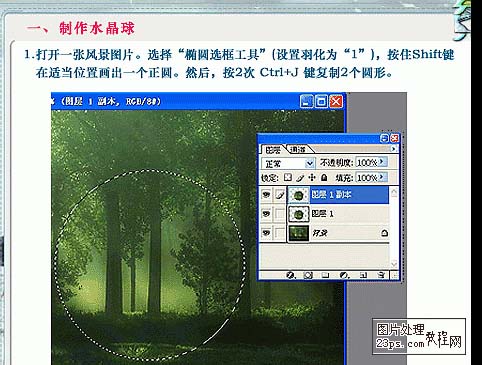This screenshot has height=365, width=482.
Task: Open Layers panel flyout menu arrow
Action: tap(393, 149)
